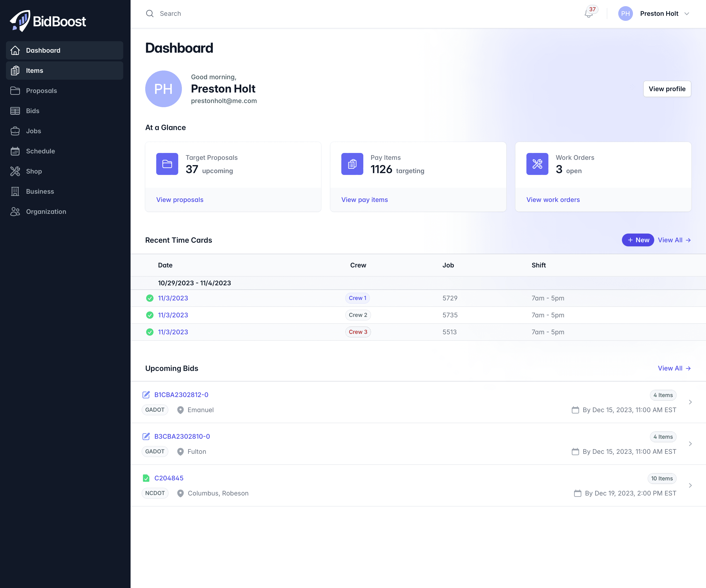Viewport: 706px width, 588px height.
Task: Toggle the C204845 bid checkbox
Action: point(146,478)
